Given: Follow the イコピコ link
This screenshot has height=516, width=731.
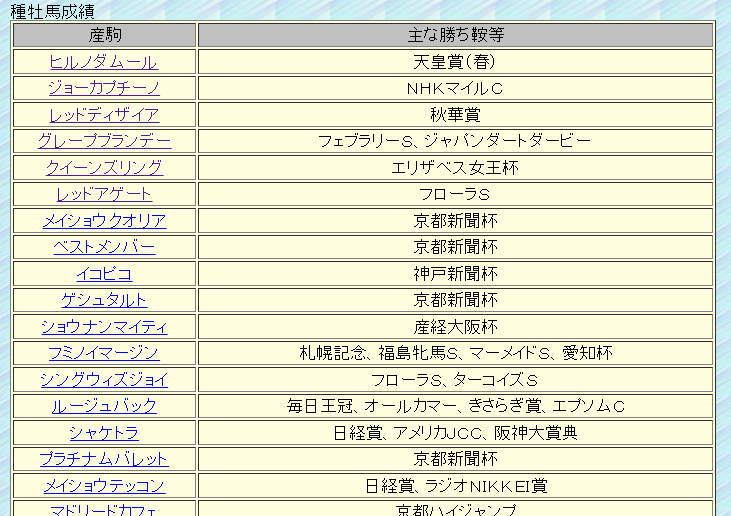Looking at the screenshot, I should [x=104, y=274].
